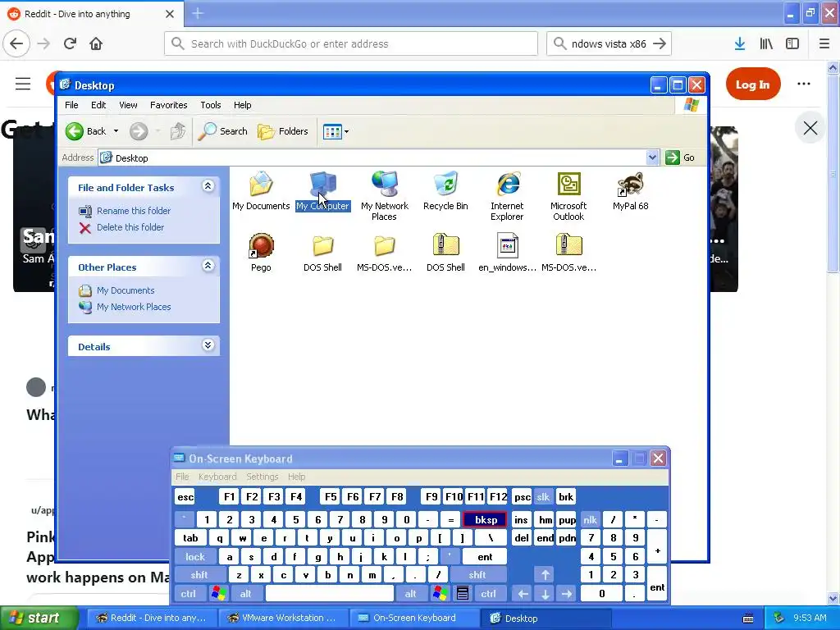Screen dimensions: 840x630
Task: Click the Go button next to address
Action: pyautogui.click(x=680, y=157)
